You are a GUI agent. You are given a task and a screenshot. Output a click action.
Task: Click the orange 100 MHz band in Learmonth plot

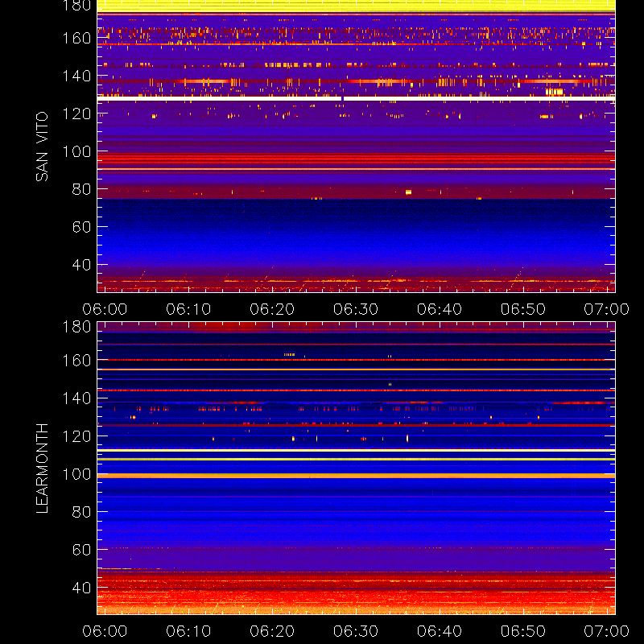pyautogui.click(x=356, y=476)
